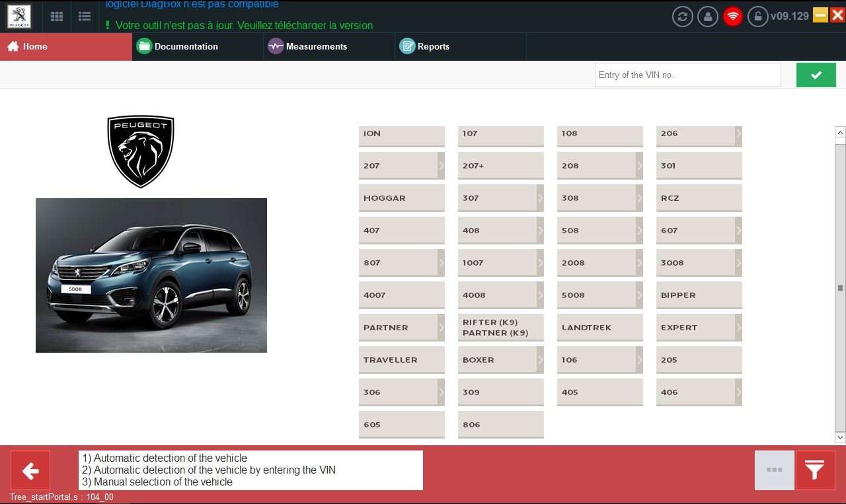
Task: Switch to the Documentation tab
Action: (185, 46)
